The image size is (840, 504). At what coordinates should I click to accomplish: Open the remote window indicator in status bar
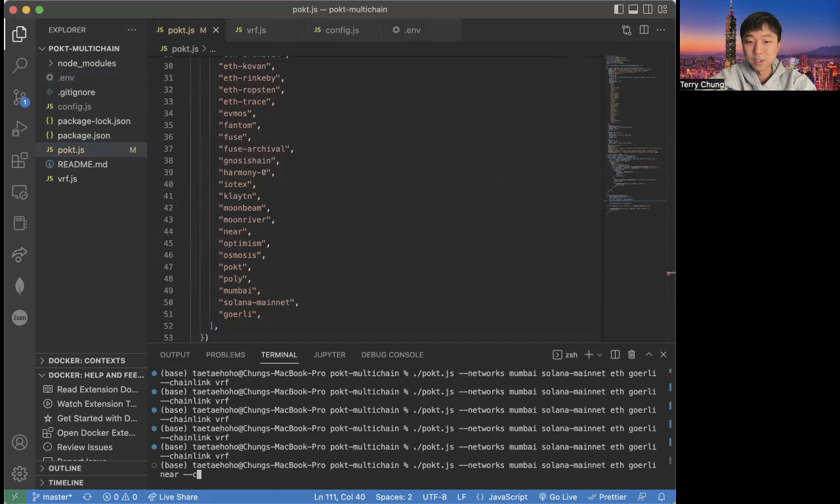pos(14,497)
